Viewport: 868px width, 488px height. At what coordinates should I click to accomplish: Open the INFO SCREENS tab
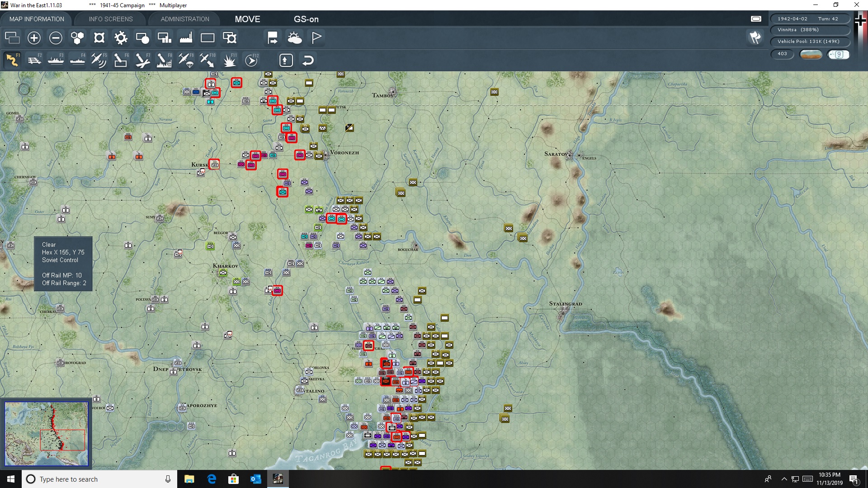111,19
